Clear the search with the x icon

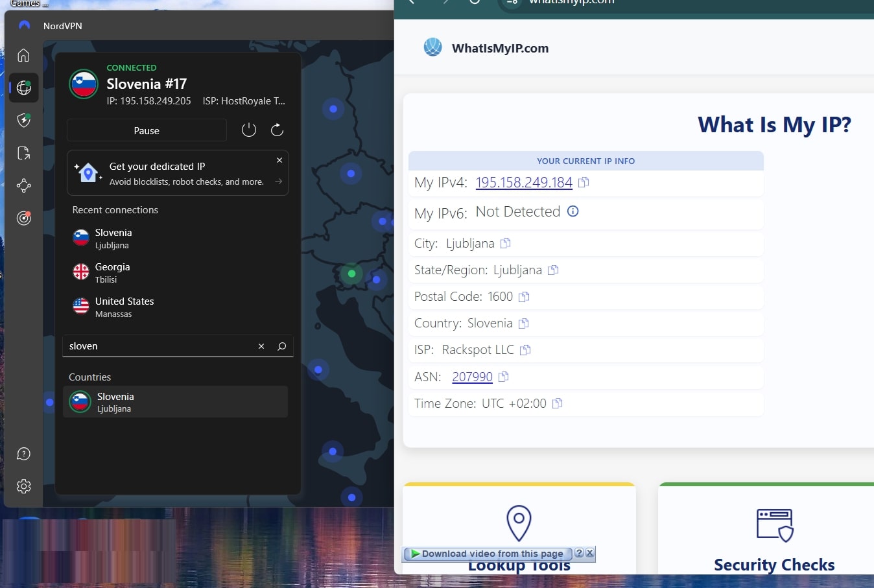click(261, 346)
